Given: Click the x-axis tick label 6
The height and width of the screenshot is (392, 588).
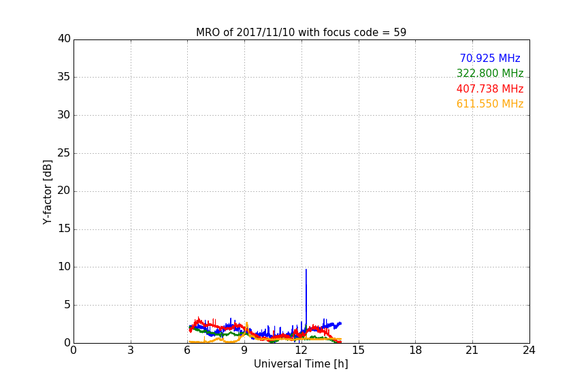Looking at the screenshot, I should (188, 350).
